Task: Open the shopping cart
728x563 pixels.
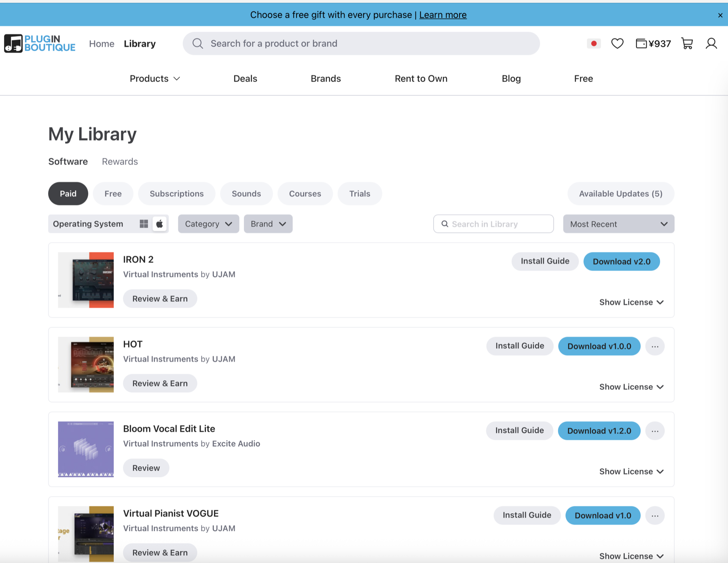Action: pos(687,43)
